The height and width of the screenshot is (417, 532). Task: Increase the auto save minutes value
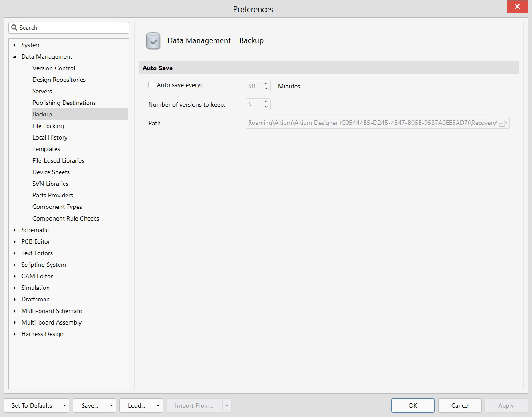(x=266, y=83)
